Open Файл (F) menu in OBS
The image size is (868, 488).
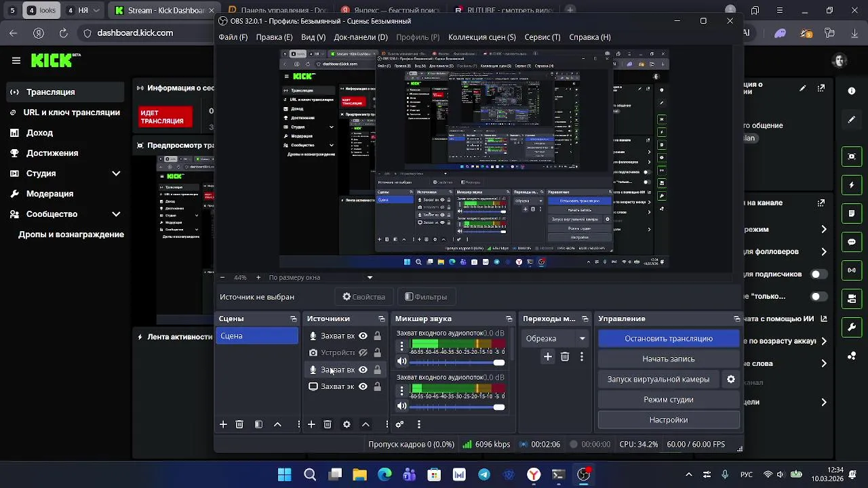point(233,37)
